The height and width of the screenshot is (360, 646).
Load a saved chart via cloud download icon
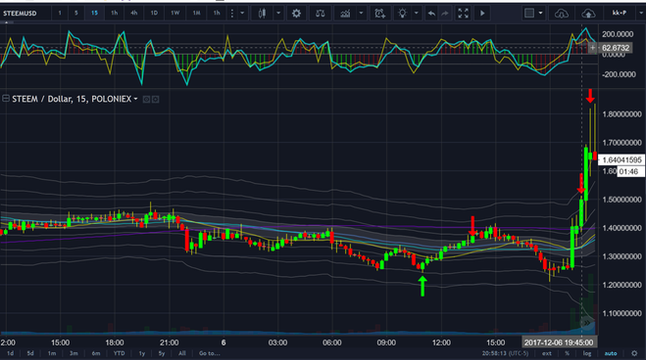click(x=562, y=13)
